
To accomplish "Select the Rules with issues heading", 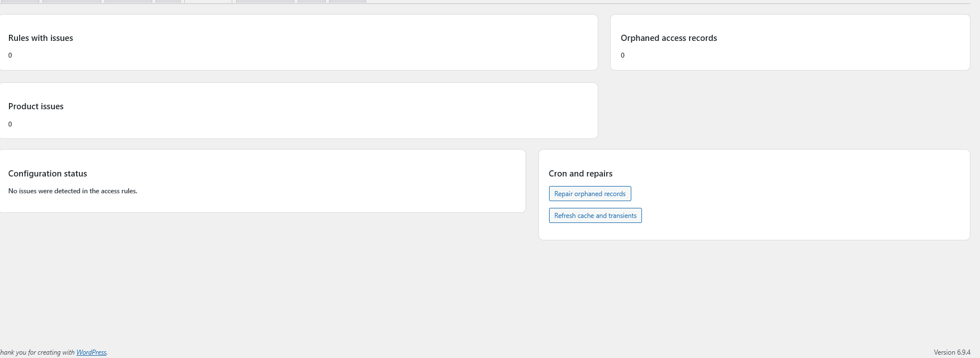I will [41, 38].
